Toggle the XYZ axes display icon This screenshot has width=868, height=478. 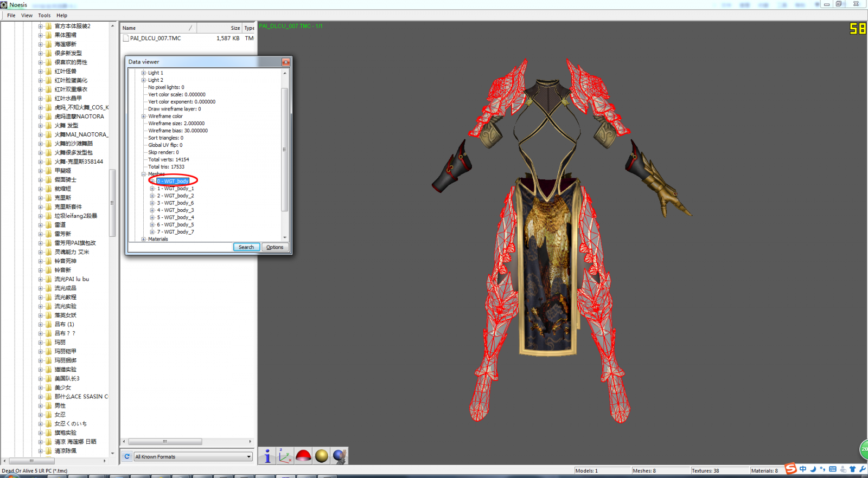point(285,456)
